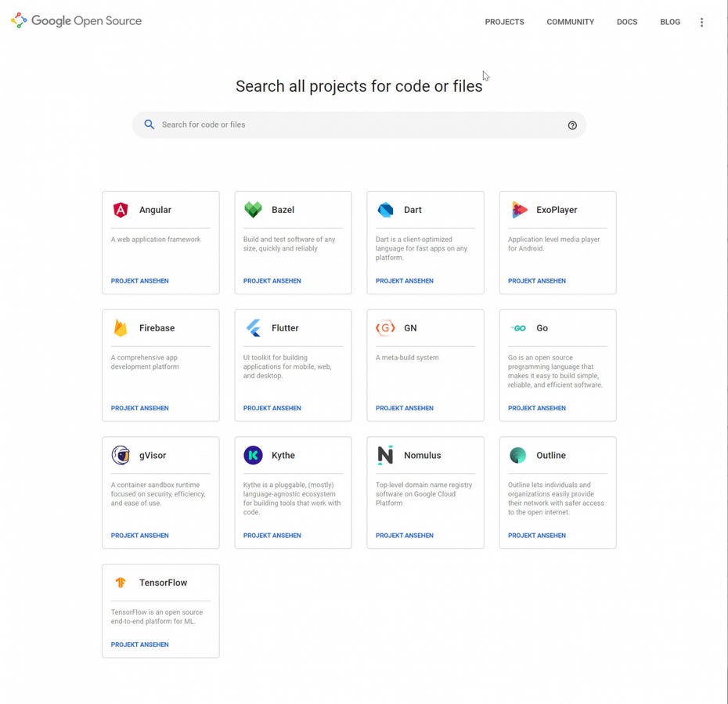728x704 pixels.
Task: Open the Projects menu item
Action: pyautogui.click(x=504, y=22)
